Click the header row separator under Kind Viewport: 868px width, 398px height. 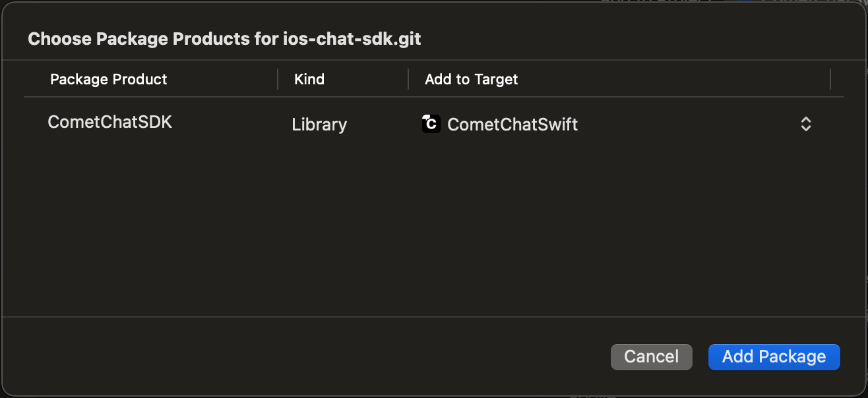[x=343, y=98]
